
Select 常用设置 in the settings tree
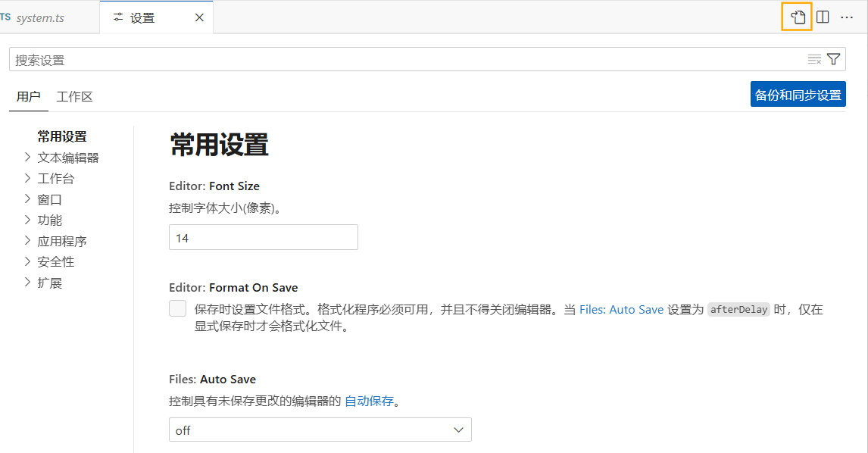pos(62,136)
